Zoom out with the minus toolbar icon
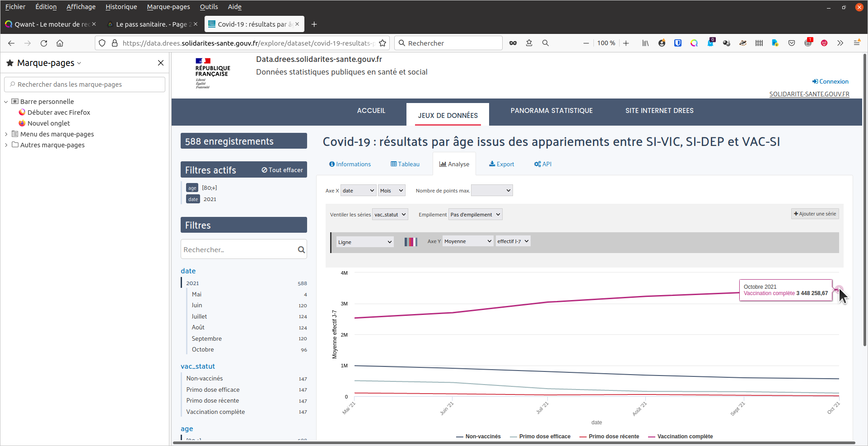Screen dimensions: 868x446 586,43
